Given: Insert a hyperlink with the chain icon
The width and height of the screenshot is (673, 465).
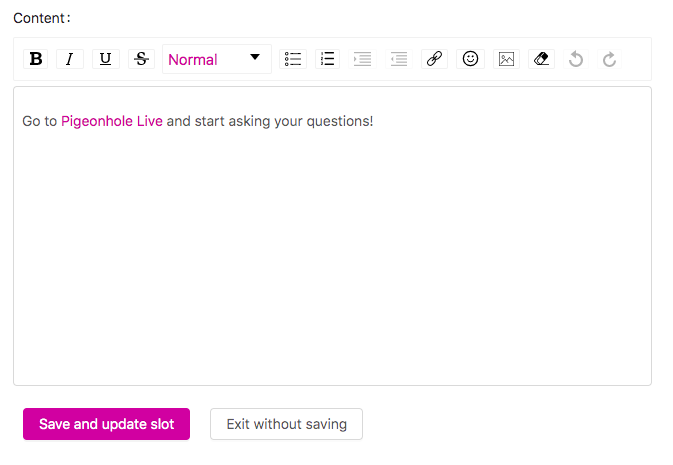Looking at the screenshot, I should [434, 59].
